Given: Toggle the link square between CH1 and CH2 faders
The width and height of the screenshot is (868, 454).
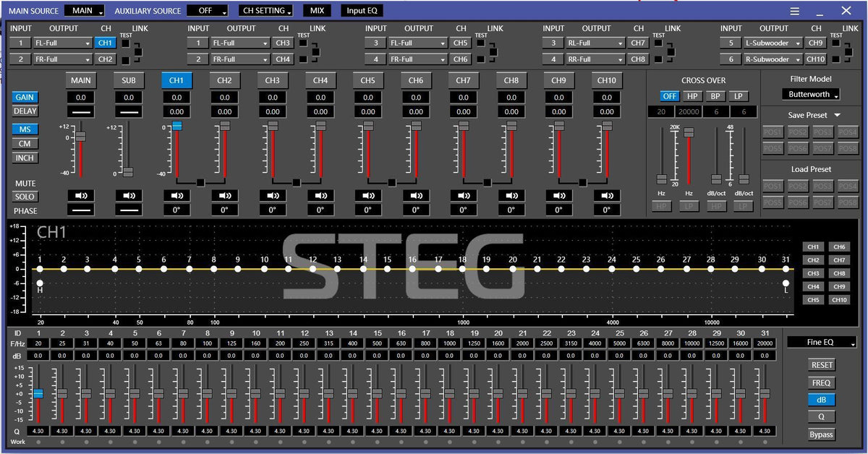Looking at the screenshot, I should tap(200, 182).
